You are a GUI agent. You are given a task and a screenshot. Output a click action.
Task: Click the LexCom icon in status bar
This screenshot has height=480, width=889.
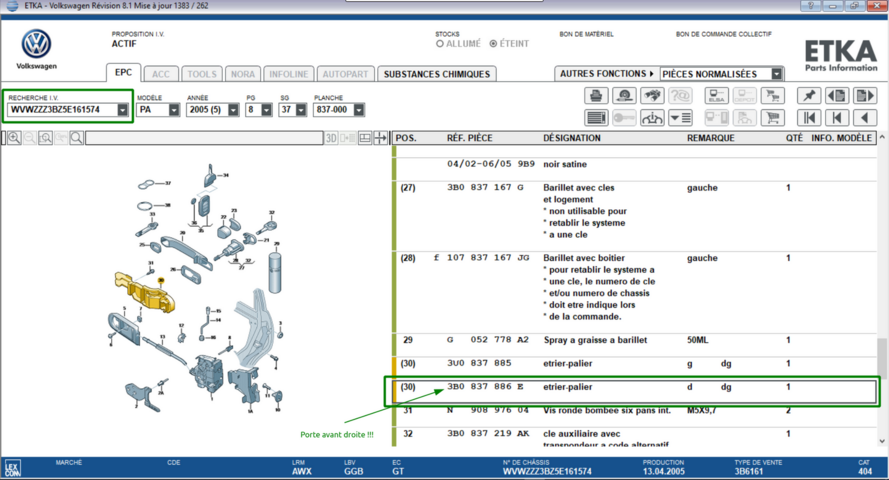12,468
